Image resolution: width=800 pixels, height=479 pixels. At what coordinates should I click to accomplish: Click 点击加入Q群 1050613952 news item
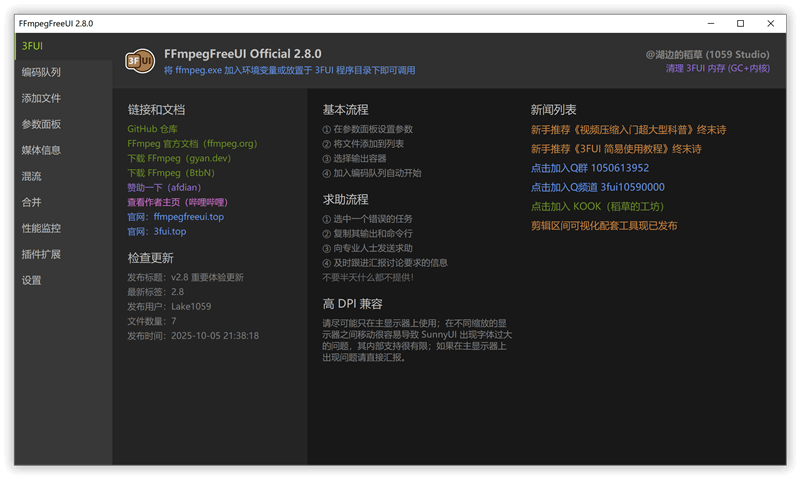(590, 168)
